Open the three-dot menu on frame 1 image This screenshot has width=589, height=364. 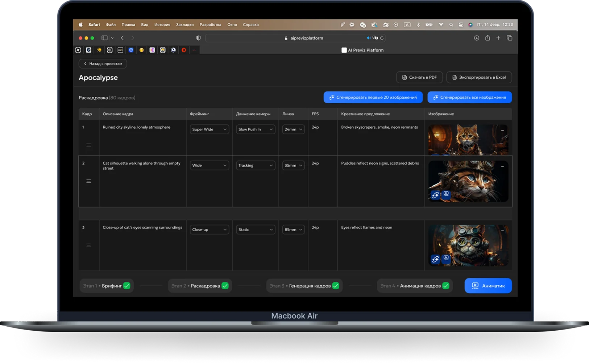click(502, 131)
